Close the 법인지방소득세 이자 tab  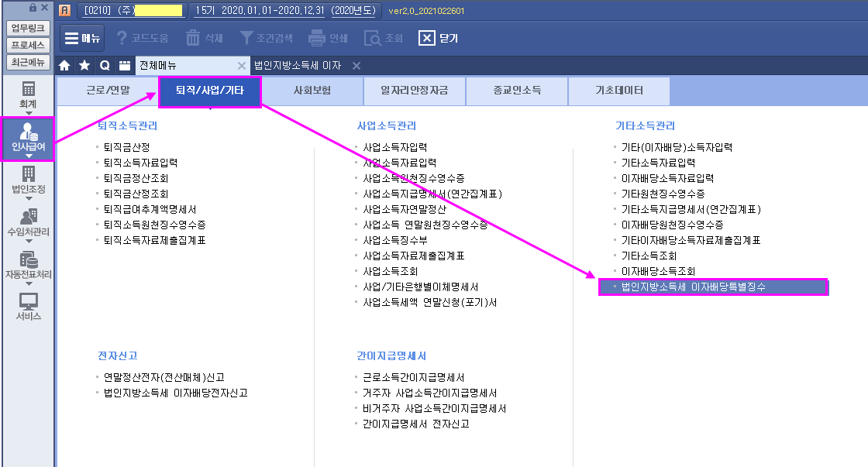coord(356,66)
